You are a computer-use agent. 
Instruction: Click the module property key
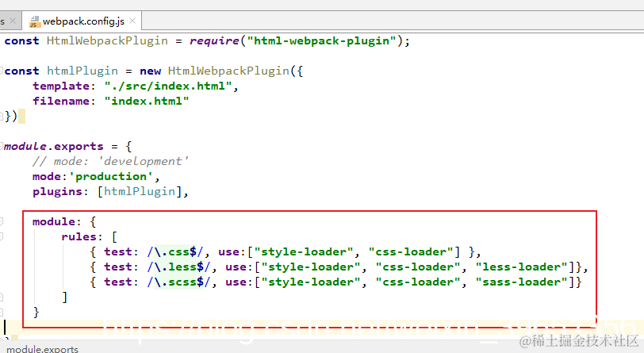[54, 221]
